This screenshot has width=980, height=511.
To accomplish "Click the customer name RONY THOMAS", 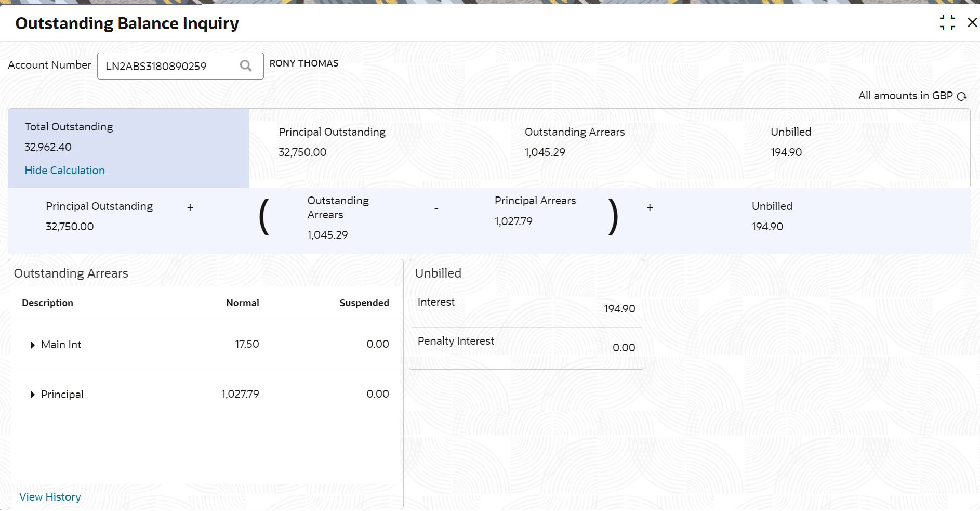I will [x=303, y=63].
